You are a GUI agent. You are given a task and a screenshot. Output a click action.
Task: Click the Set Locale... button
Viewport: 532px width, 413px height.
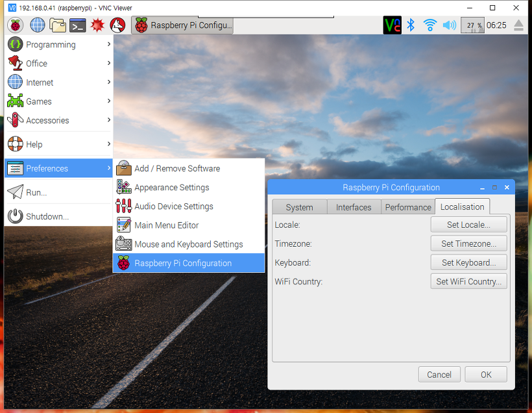tap(469, 225)
